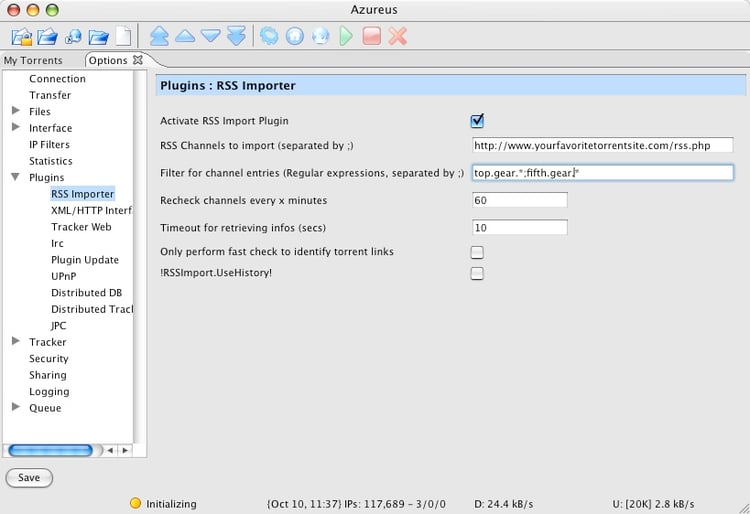Click the globe toolbar icon beside home

click(x=320, y=36)
